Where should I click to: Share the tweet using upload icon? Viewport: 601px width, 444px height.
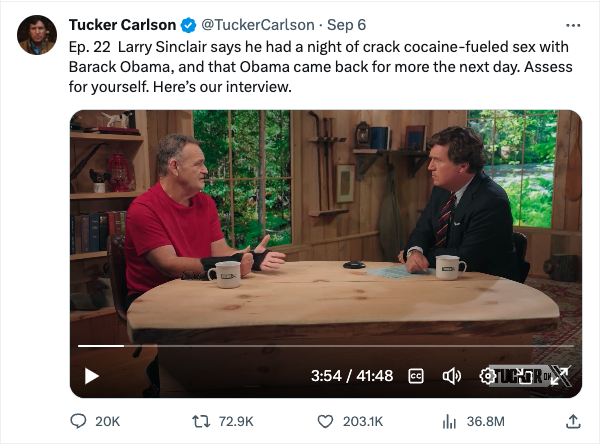[573, 421]
